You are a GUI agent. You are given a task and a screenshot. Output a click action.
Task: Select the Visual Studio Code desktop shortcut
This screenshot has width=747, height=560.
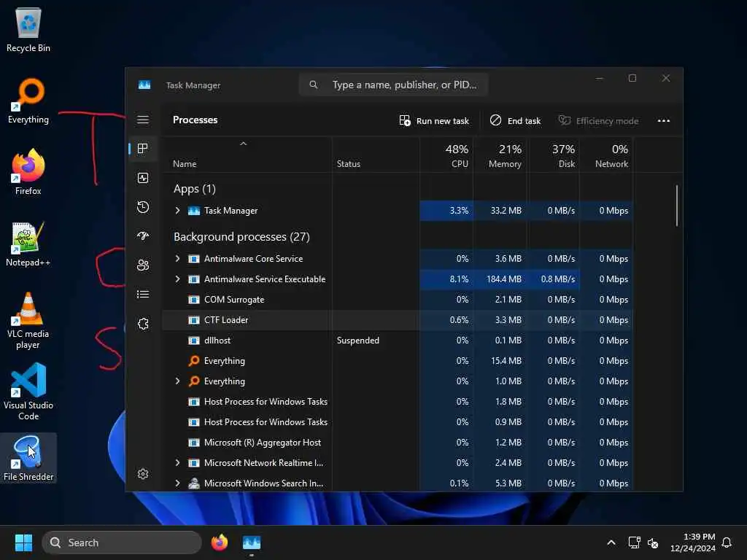pyautogui.click(x=28, y=392)
